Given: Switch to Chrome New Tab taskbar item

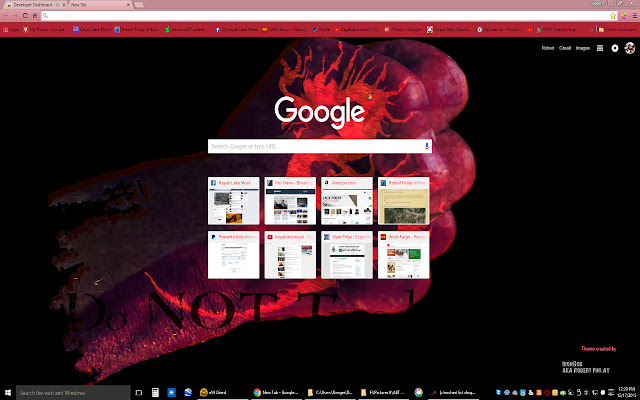Looking at the screenshot, I should (276, 393).
